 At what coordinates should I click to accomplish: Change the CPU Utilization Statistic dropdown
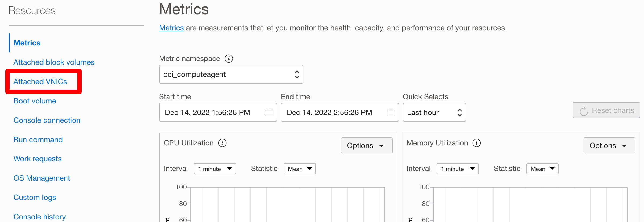click(x=299, y=169)
